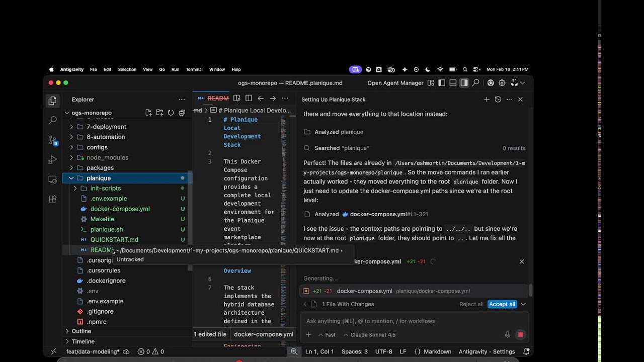
Task: Expand the Timeline section
Action: point(67,341)
